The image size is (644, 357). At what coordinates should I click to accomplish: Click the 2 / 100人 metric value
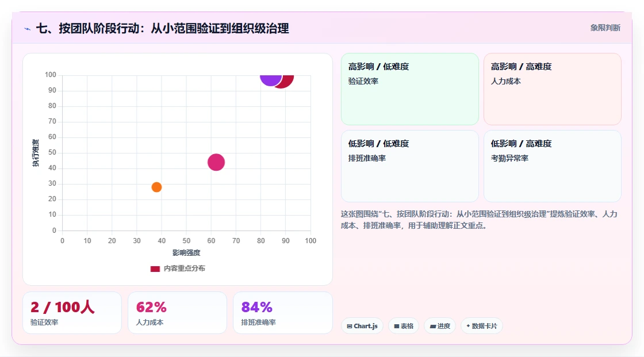point(63,308)
